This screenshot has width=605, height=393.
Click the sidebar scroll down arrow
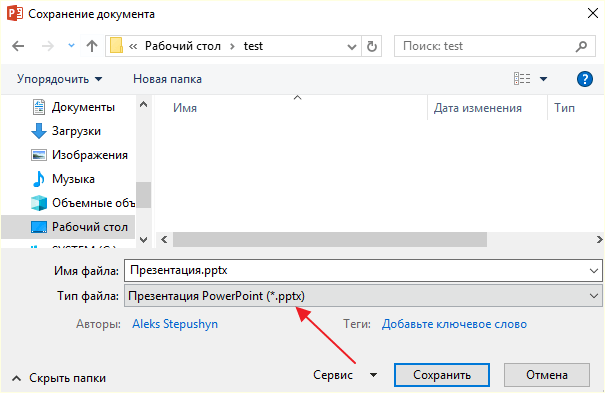[144, 240]
